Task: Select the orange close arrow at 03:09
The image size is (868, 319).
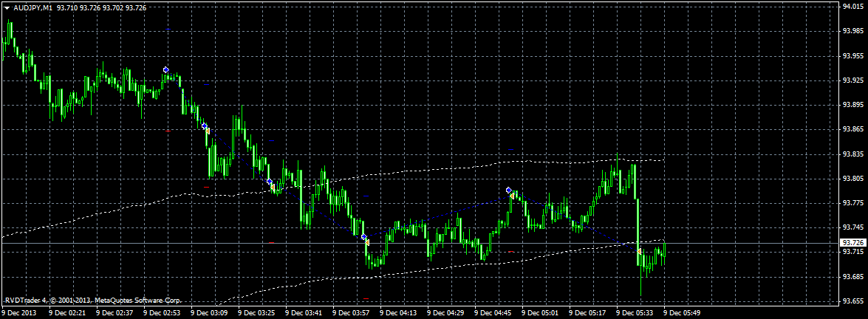Action: [x=208, y=130]
